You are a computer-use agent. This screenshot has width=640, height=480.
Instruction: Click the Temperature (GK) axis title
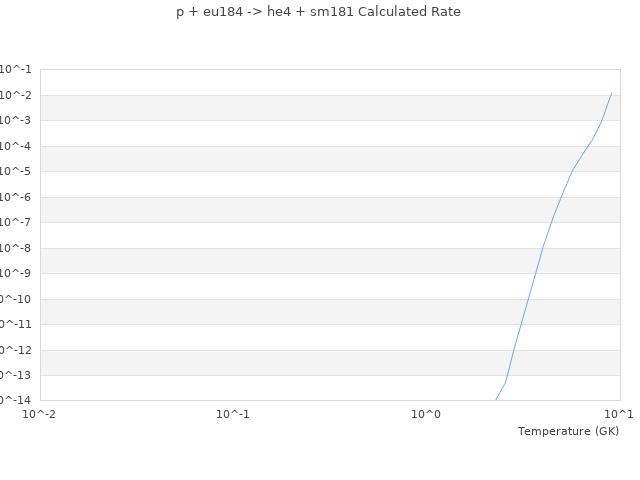coord(568,431)
